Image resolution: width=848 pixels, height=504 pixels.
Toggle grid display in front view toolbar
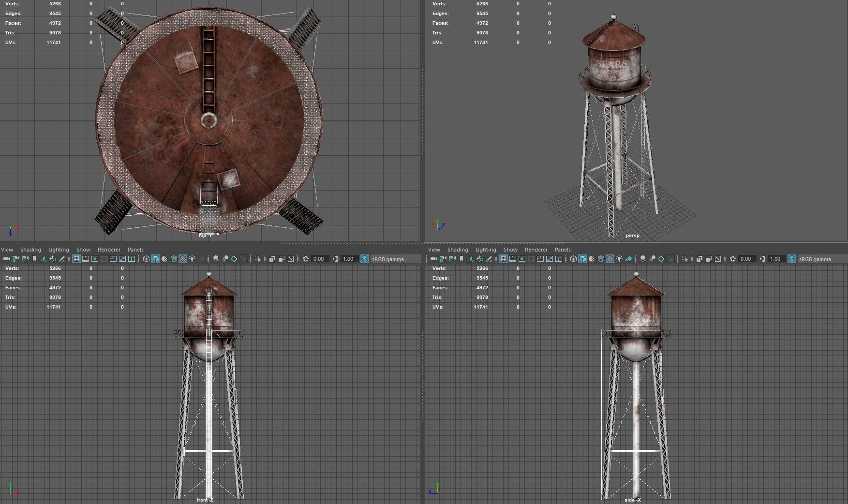(x=76, y=259)
